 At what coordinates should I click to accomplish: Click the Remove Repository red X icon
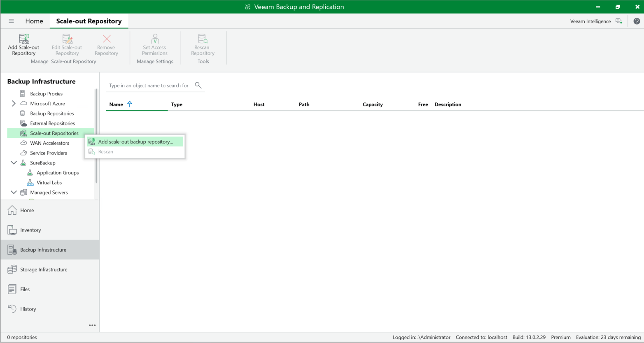coord(107,39)
